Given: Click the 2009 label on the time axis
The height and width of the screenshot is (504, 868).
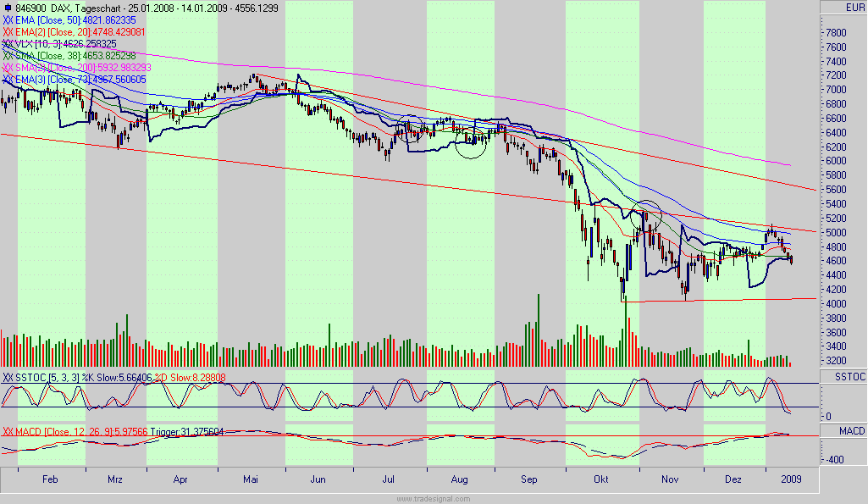Looking at the screenshot, I should coord(789,479).
